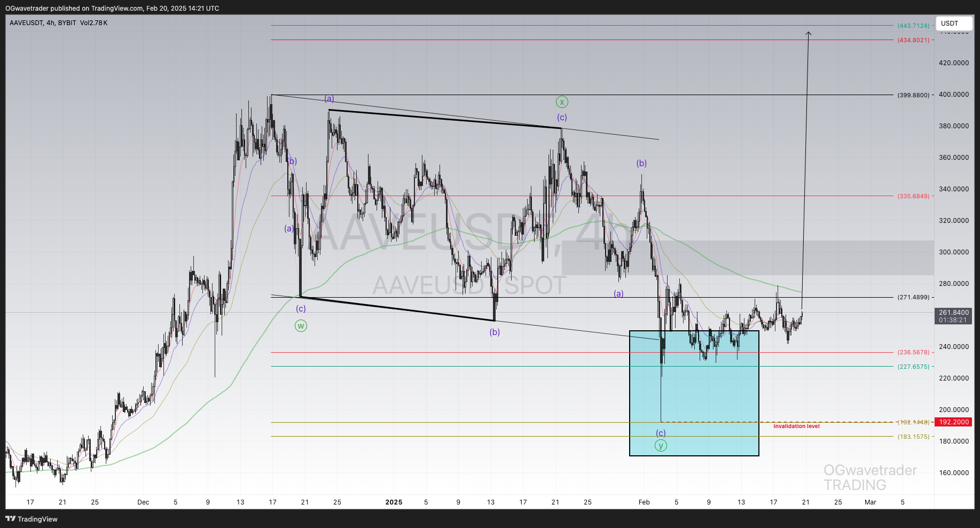Select the (c) label above circled y

pyautogui.click(x=661, y=433)
